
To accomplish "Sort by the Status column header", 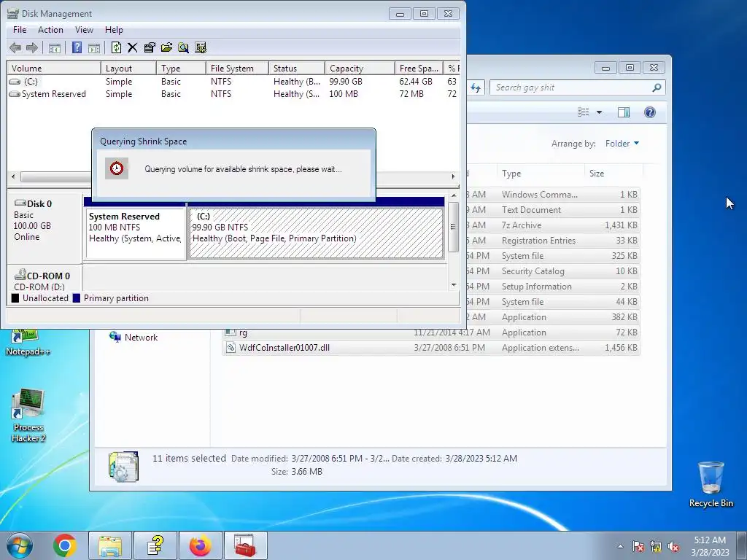I will 297,68.
